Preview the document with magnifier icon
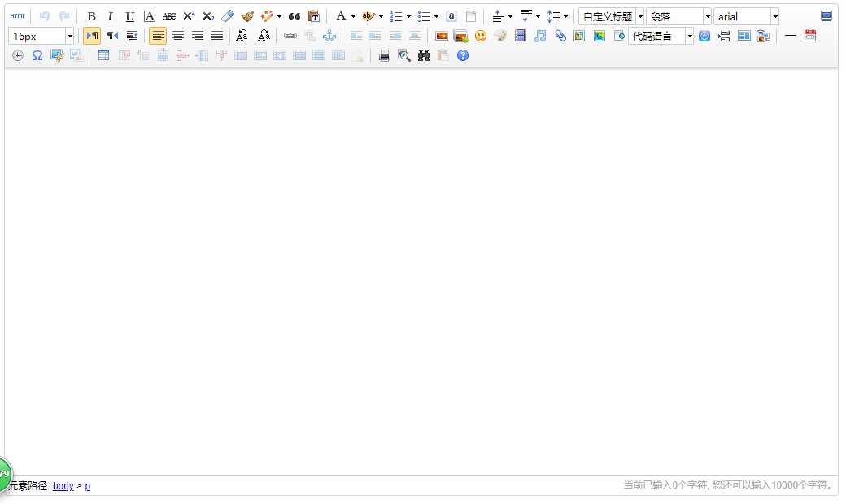The width and height of the screenshot is (846, 504). pyautogui.click(x=404, y=55)
